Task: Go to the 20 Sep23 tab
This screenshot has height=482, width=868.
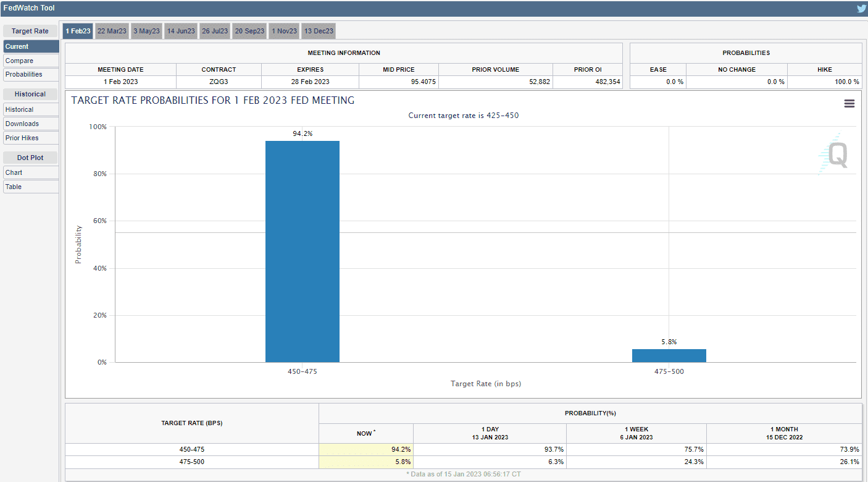Action: (249, 31)
